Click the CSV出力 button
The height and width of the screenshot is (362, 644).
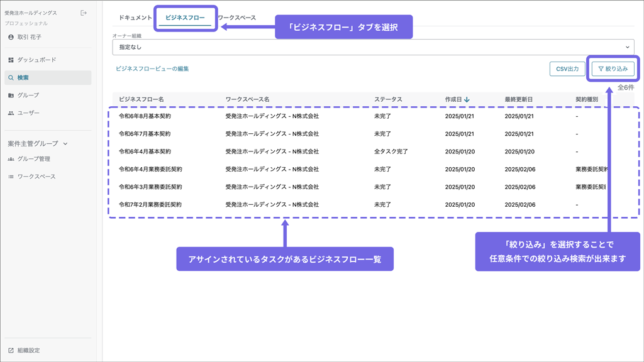click(567, 69)
